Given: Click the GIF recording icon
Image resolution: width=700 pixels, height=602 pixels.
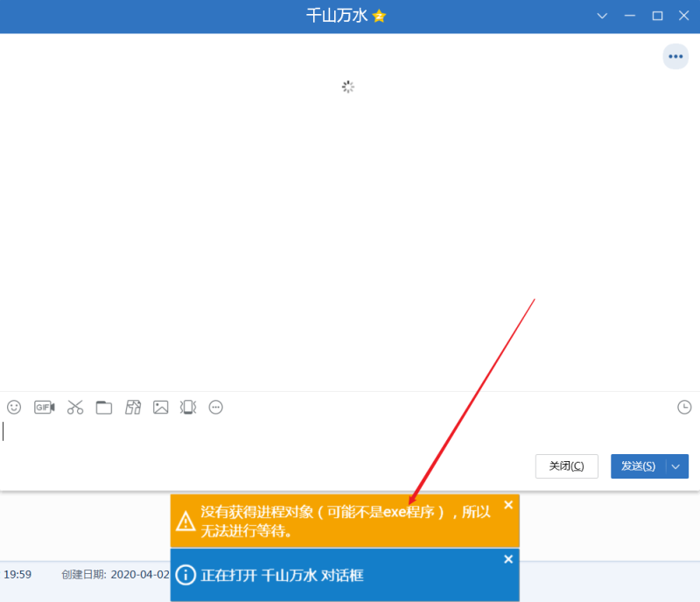Looking at the screenshot, I should click(45, 407).
